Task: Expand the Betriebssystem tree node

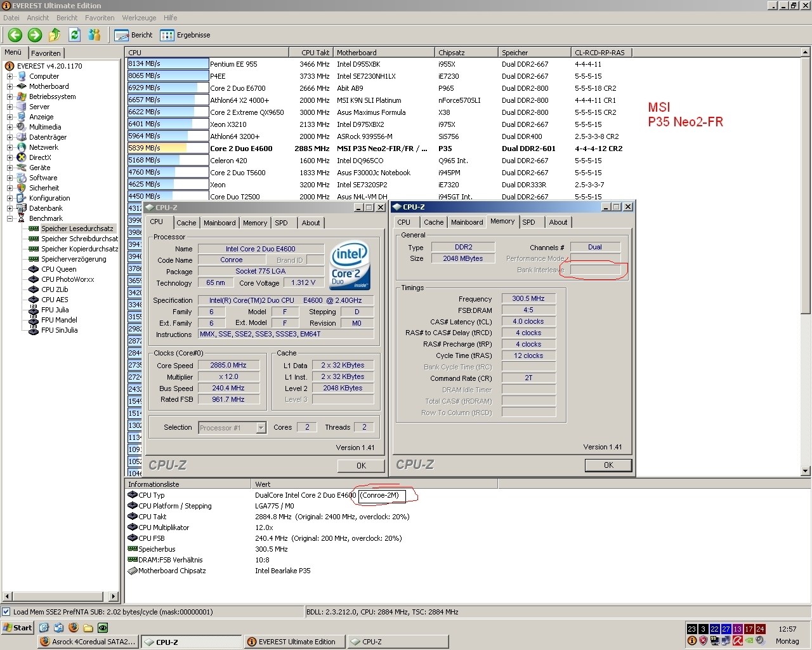Action: [10, 96]
